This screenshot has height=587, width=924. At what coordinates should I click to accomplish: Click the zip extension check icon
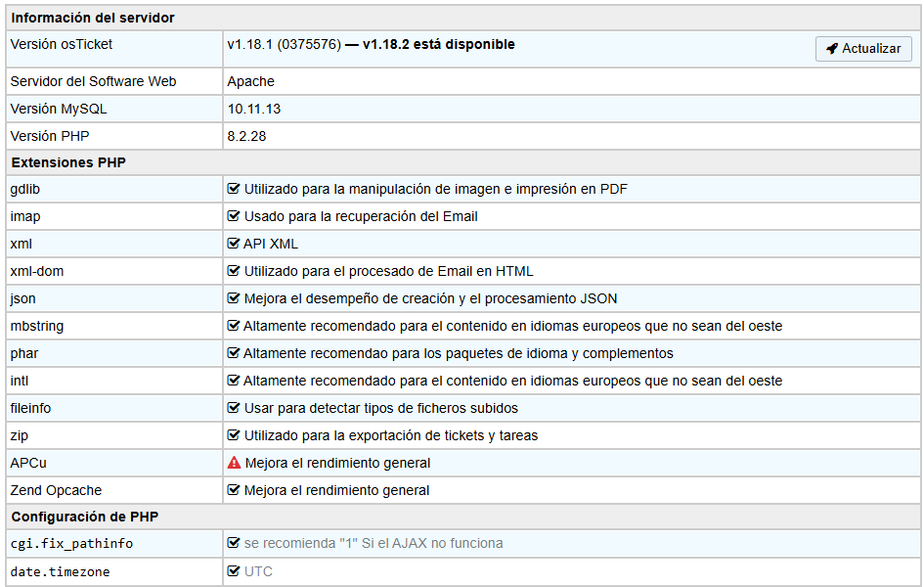(234, 435)
